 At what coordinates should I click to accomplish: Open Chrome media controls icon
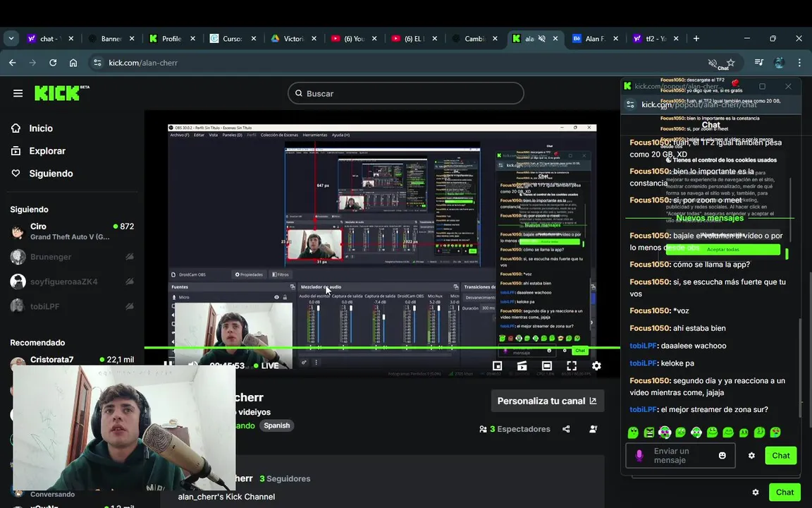tap(758, 63)
